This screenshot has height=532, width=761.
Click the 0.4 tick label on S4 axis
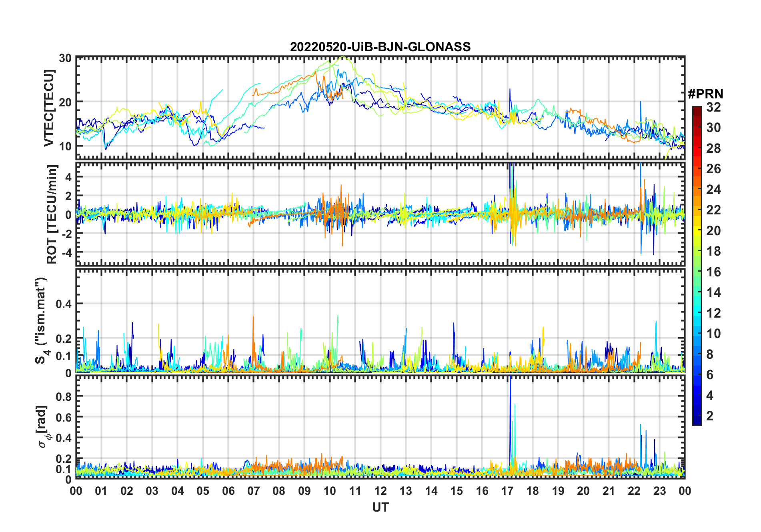tap(63, 304)
